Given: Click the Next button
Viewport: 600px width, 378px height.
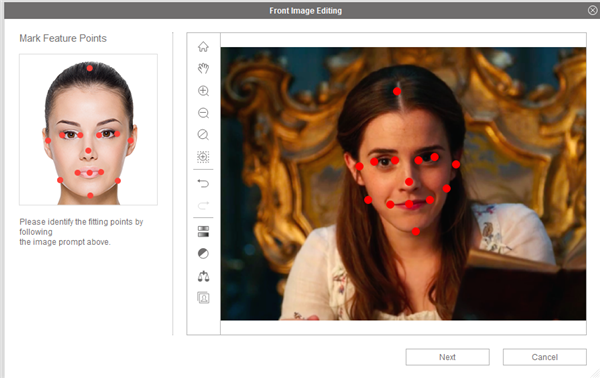Looking at the screenshot, I should point(447,357).
